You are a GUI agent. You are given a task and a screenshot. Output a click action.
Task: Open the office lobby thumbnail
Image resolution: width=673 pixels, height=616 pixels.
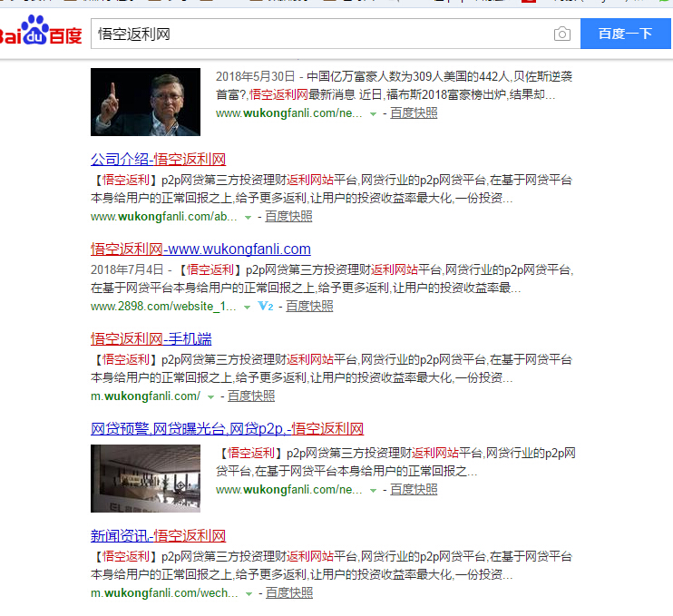point(145,478)
